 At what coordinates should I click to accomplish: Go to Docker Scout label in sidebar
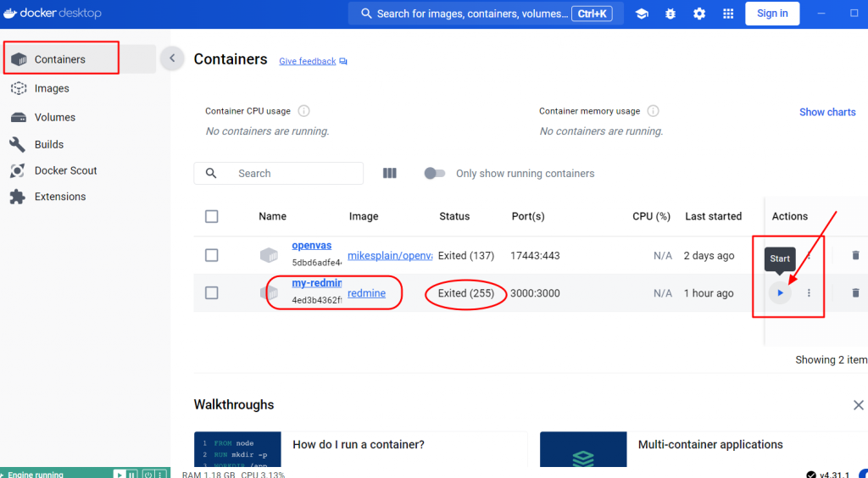(66, 170)
